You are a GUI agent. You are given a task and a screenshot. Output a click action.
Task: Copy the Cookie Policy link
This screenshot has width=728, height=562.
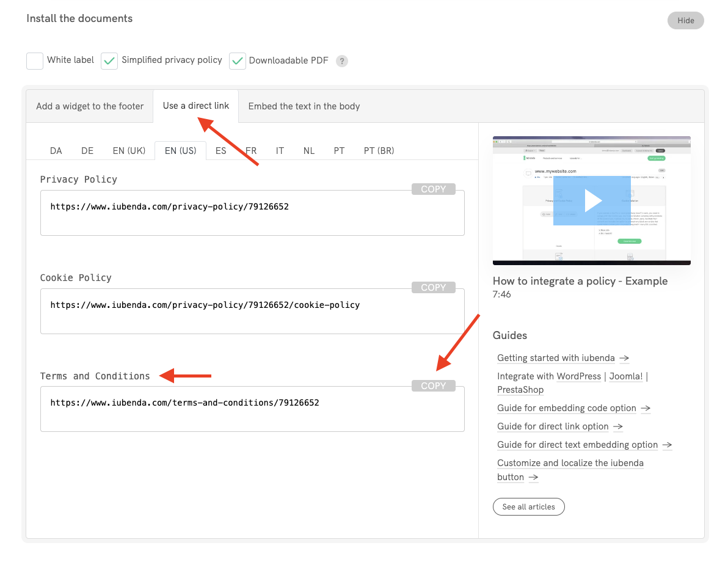(433, 288)
